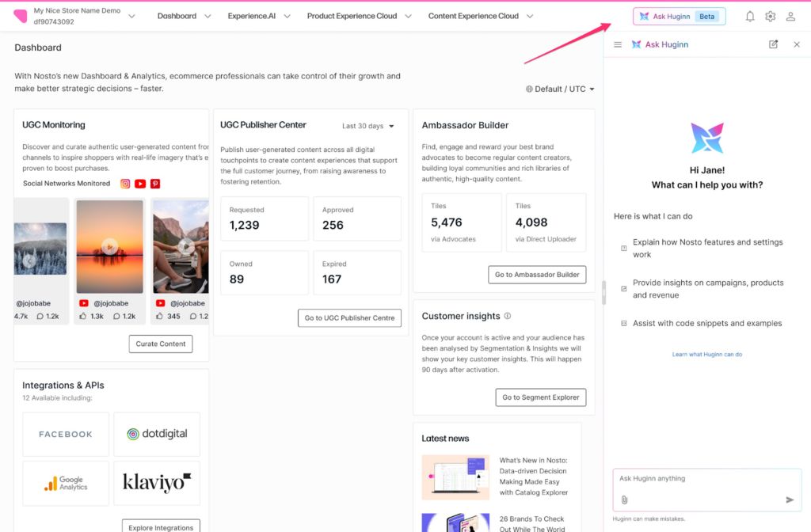Click the new chat compose icon

[x=774, y=45]
